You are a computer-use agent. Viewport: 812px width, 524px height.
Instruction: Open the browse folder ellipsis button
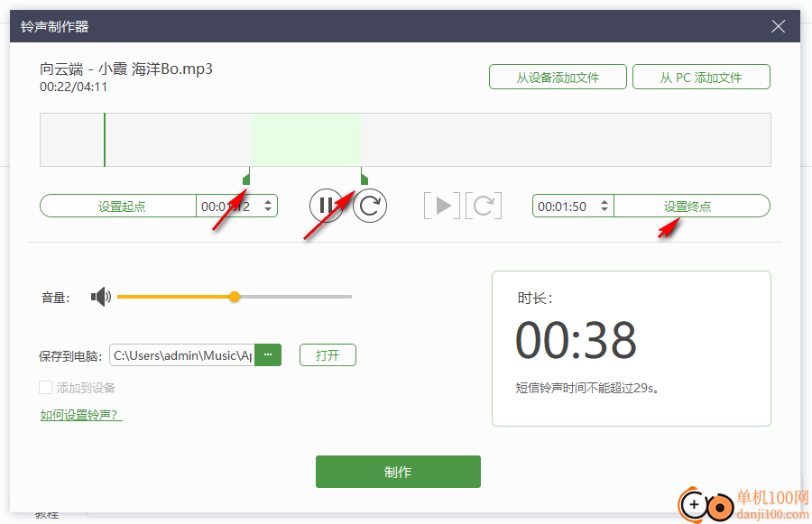click(x=268, y=354)
